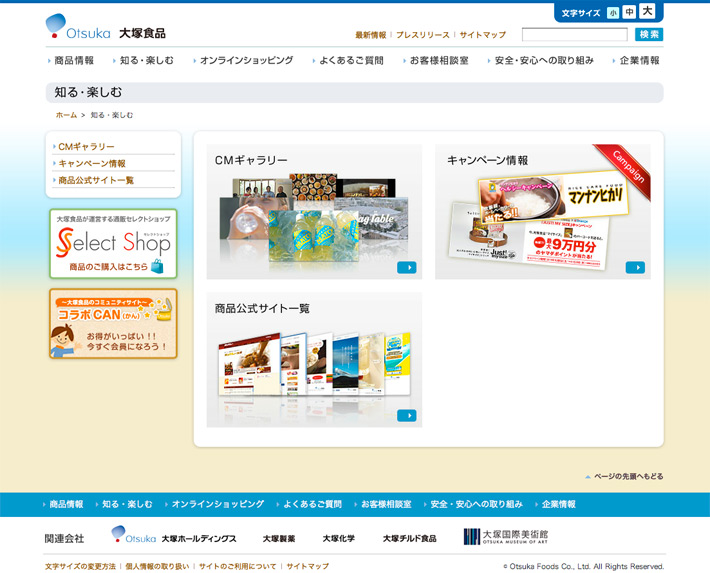Open the コラボCAN community banner

(113, 323)
